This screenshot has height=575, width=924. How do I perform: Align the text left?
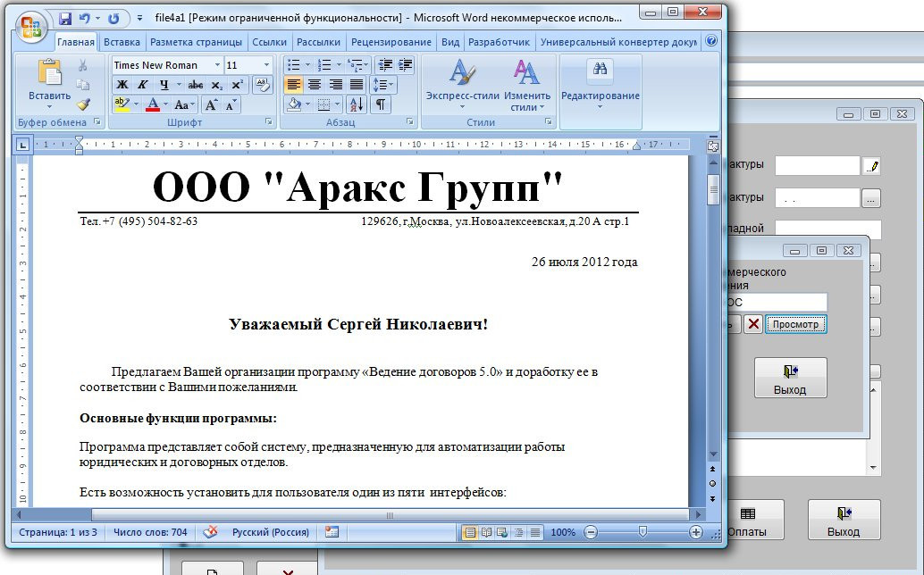[293, 85]
